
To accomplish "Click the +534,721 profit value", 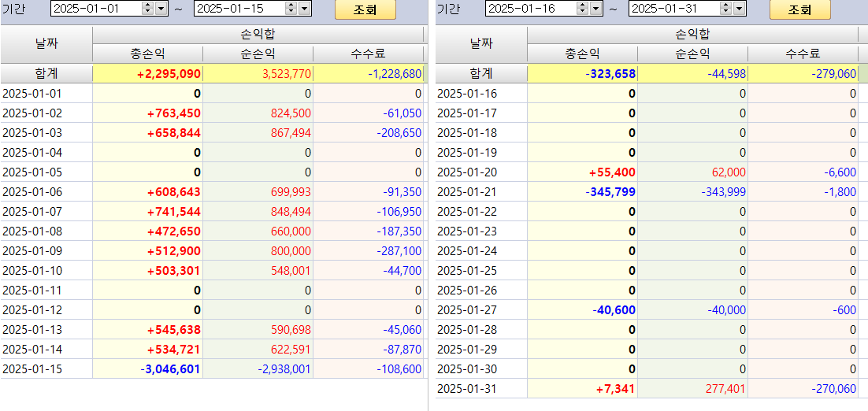I will (x=174, y=350).
